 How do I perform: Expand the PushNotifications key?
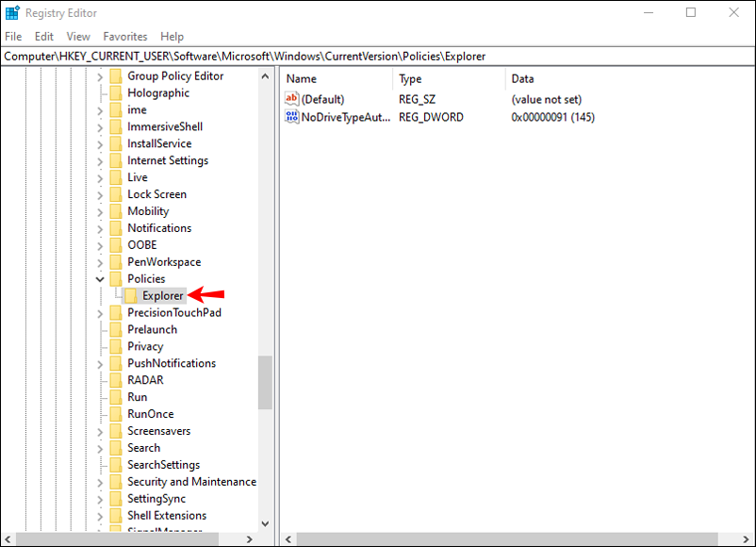(100, 364)
